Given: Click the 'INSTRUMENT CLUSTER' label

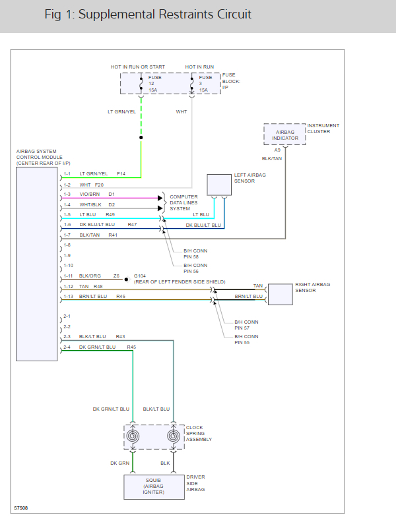Looking at the screenshot, I should click(x=323, y=129).
